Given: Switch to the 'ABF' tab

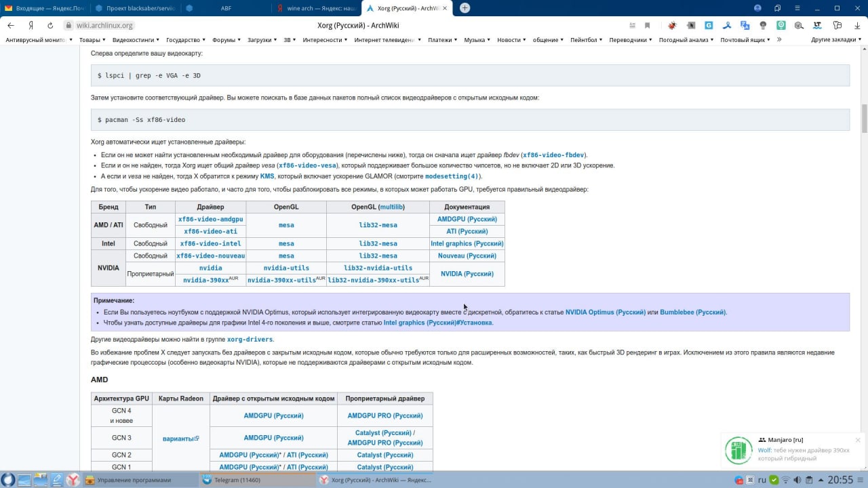Looking at the screenshot, I should coord(225,8).
